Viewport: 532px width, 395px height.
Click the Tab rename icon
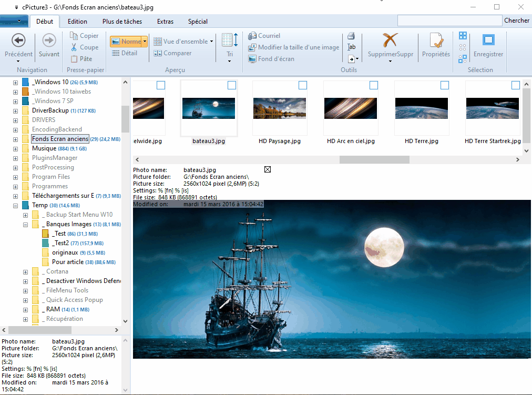(352, 47)
